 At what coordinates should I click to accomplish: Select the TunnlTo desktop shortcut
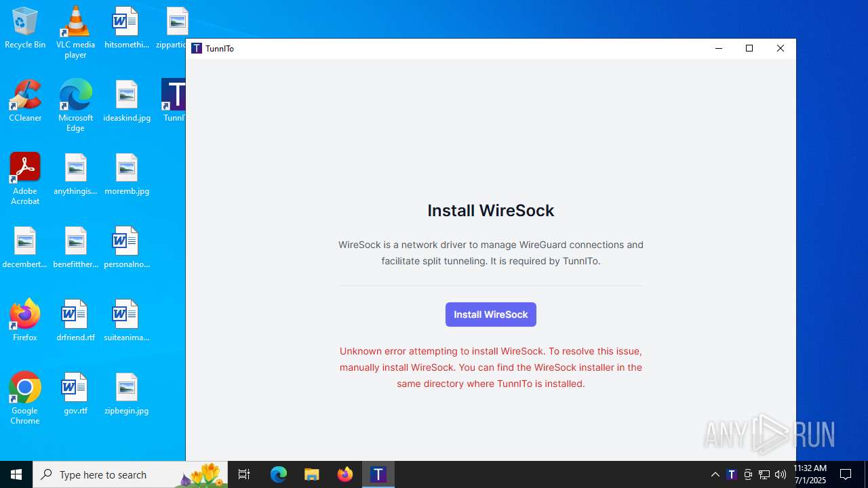pos(174,101)
